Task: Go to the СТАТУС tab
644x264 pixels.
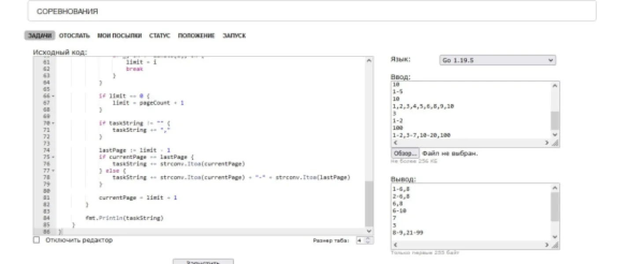Action: point(159,36)
